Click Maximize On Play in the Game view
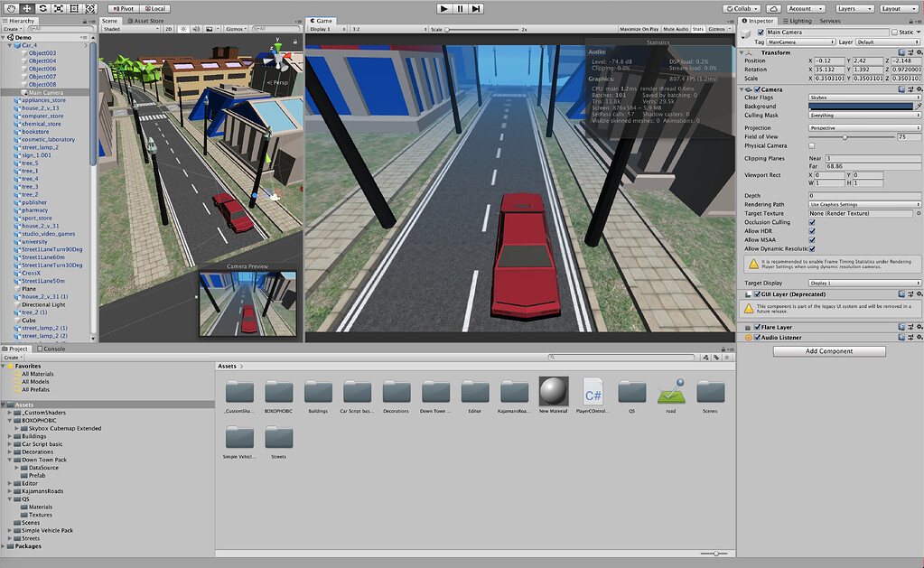The width and height of the screenshot is (924, 568). [639, 28]
